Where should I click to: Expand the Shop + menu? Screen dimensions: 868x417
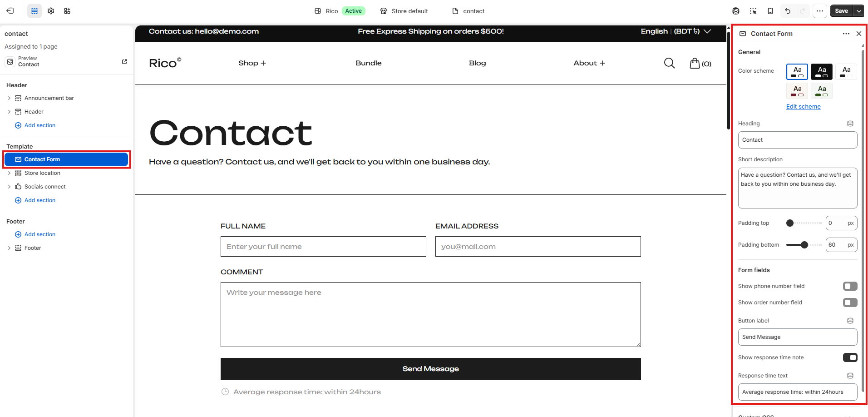click(x=252, y=63)
